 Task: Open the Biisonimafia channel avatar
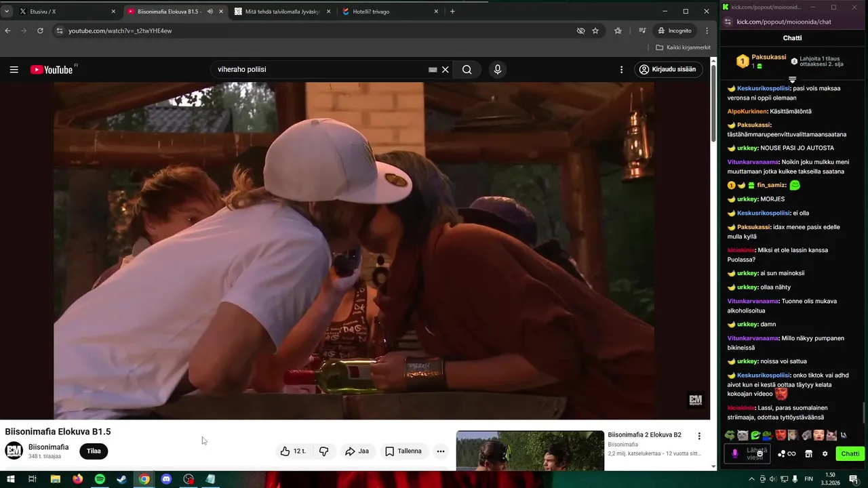click(x=14, y=451)
